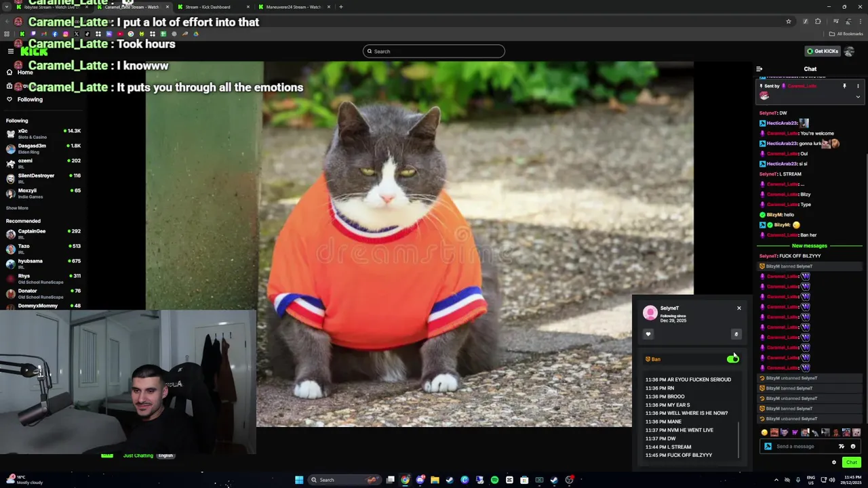
Task: Open pinned message three-dot menu
Action: tap(858, 86)
